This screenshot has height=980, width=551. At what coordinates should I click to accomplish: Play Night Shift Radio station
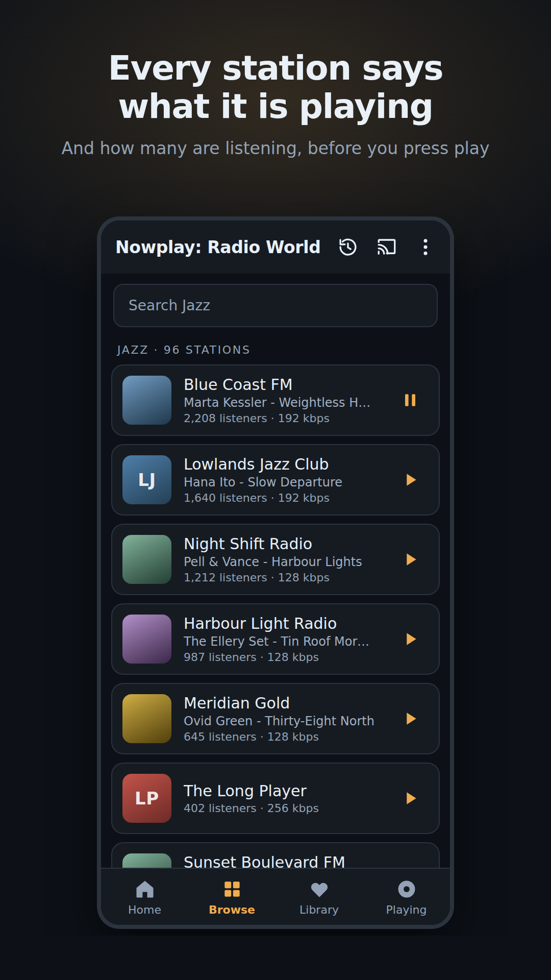pos(410,559)
